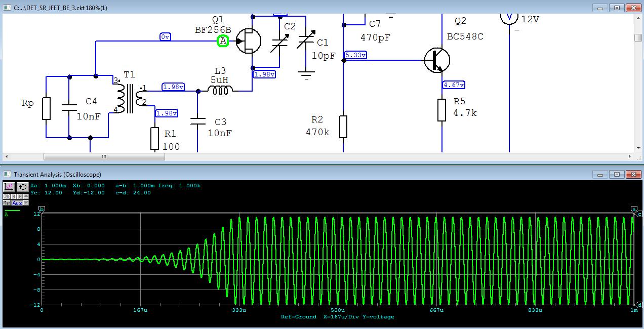Click the 470k value of R2

318,132
